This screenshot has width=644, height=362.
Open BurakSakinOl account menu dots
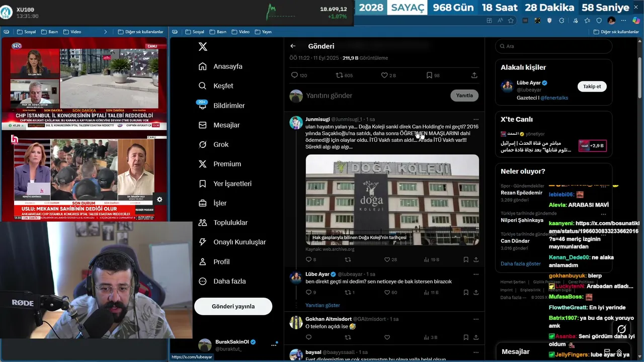point(274,345)
